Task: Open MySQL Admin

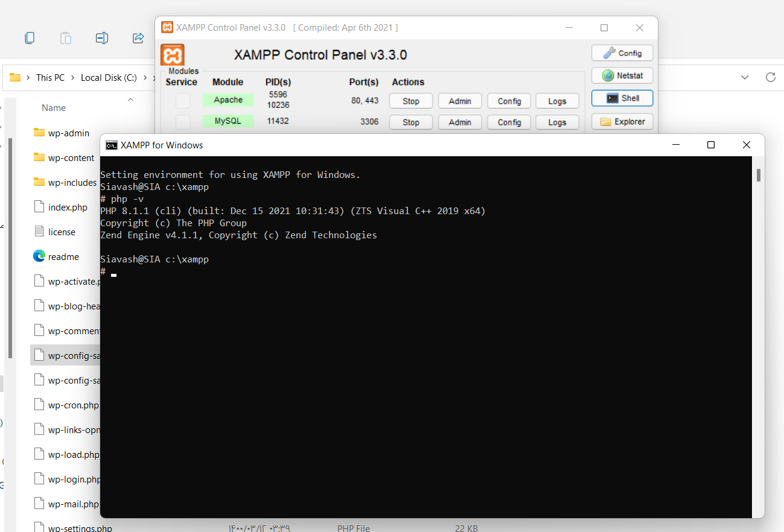Action: 460,122
